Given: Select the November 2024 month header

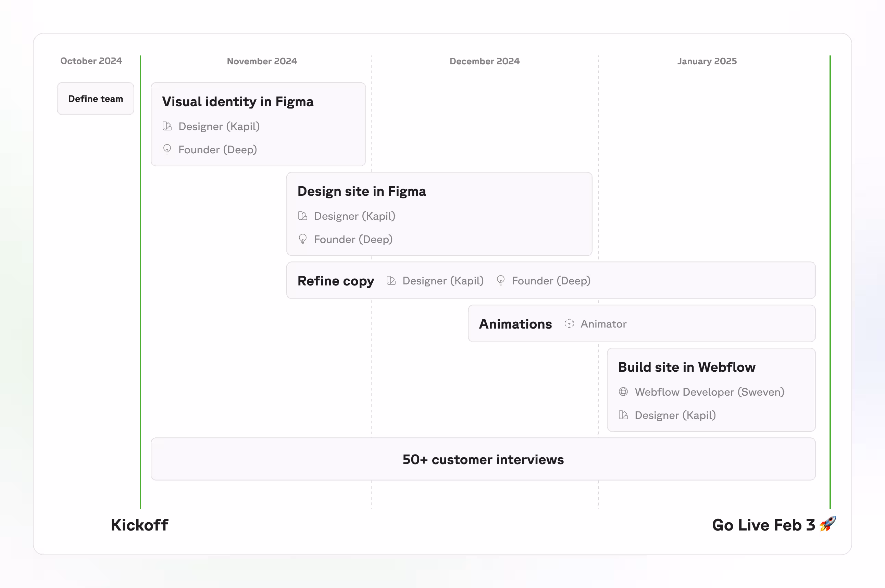Looking at the screenshot, I should coord(262,61).
